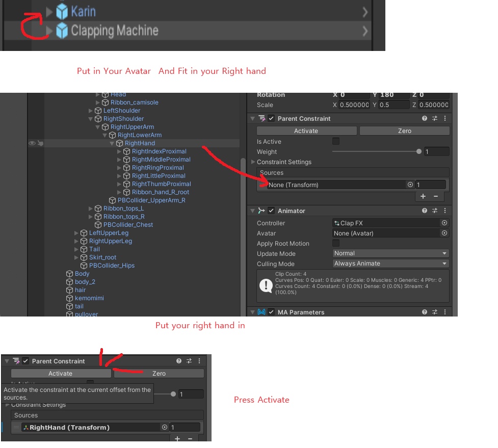Toggle the Is Active checkbox

(336, 141)
